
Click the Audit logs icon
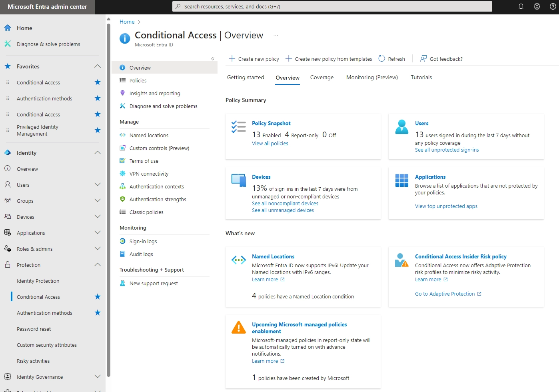click(123, 254)
